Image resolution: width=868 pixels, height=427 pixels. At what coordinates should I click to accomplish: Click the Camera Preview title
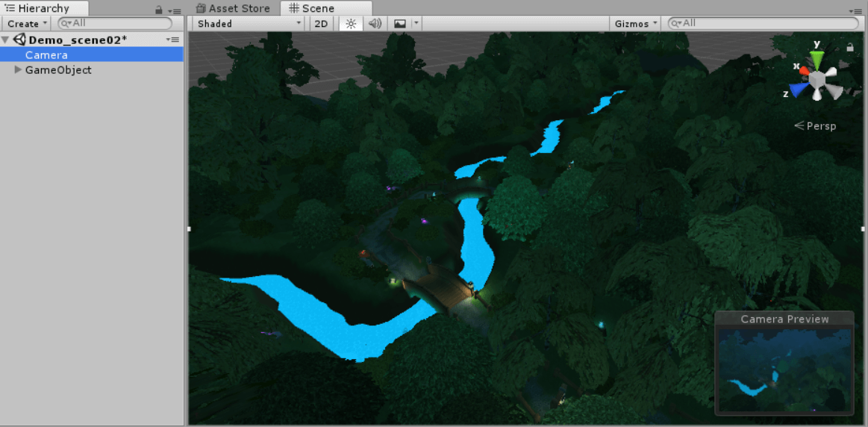pyautogui.click(x=784, y=319)
